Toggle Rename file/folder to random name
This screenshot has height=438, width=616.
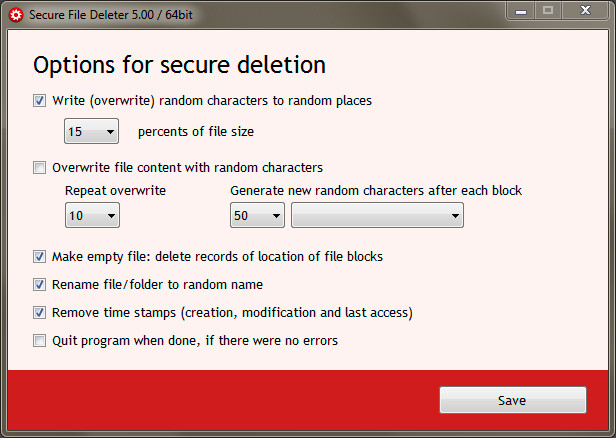tap(39, 284)
